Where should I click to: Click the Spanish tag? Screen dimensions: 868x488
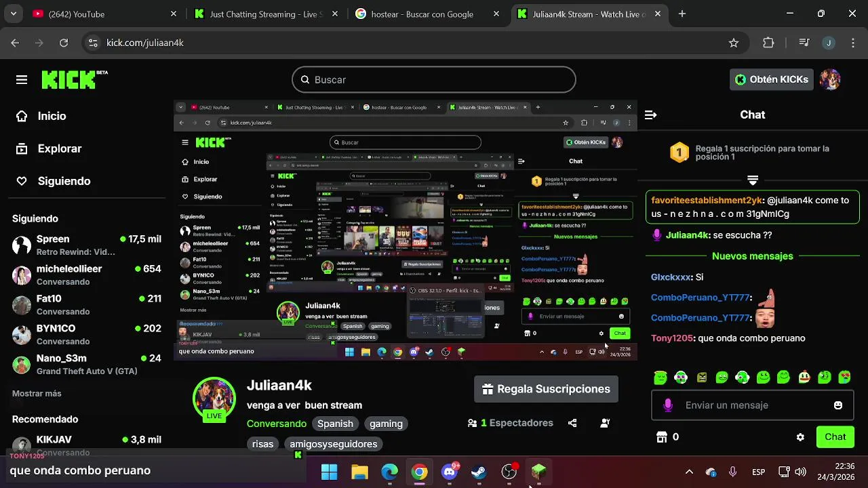click(x=335, y=424)
